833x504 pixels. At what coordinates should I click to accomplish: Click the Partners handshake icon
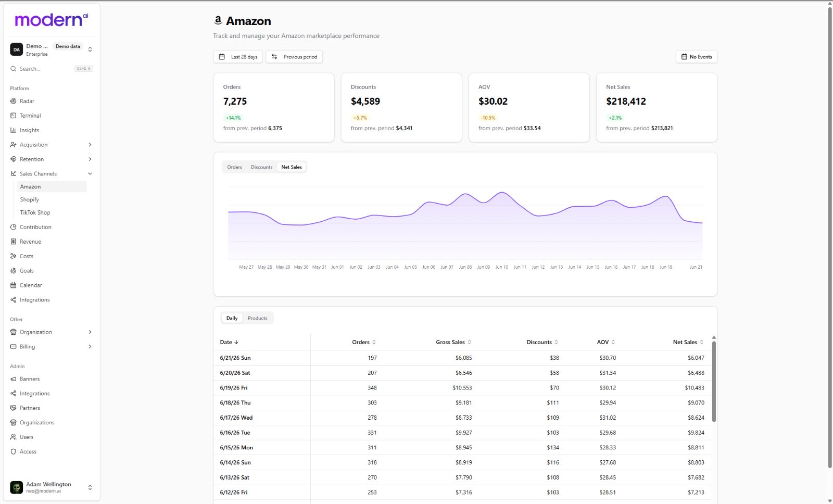coord(14,408)
